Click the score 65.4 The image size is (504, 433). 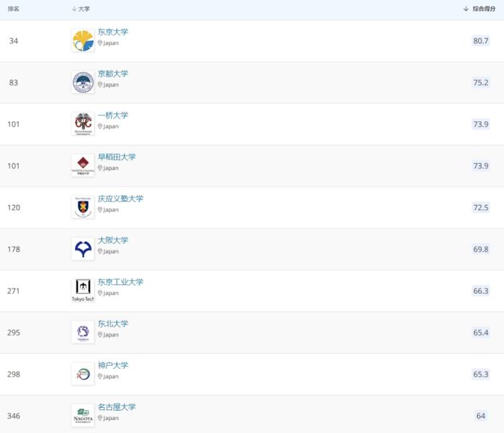tap(480, 333)
